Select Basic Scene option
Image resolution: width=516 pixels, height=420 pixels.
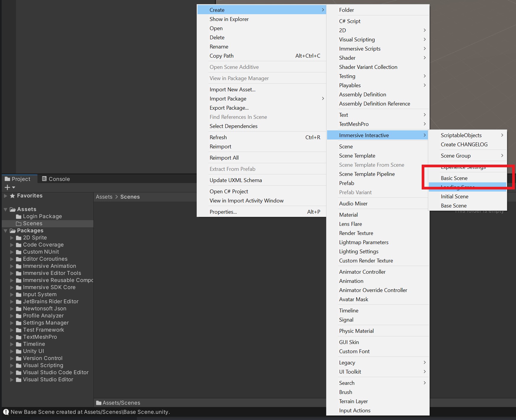pyautogui.click(x=468, y=178)
